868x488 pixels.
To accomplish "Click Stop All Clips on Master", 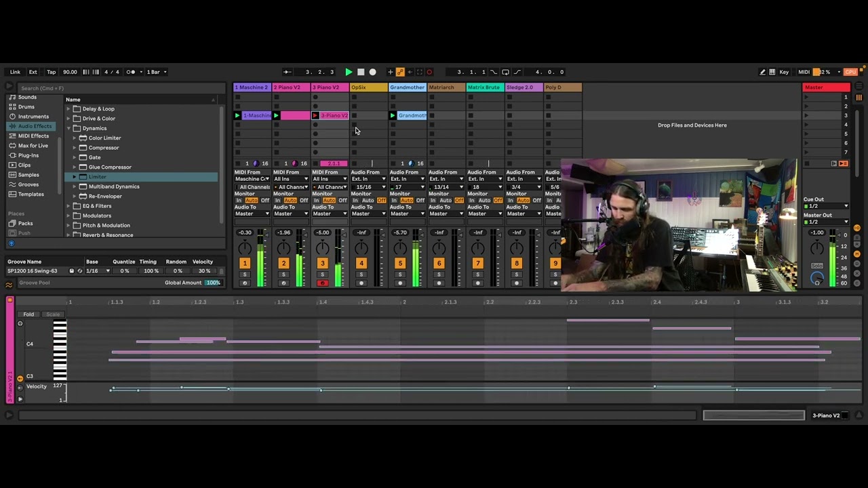I will [x=806, y=163].
